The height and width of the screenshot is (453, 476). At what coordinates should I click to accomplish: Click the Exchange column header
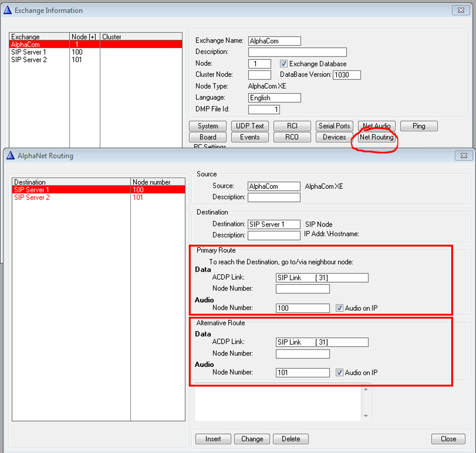tap(39, 37)
